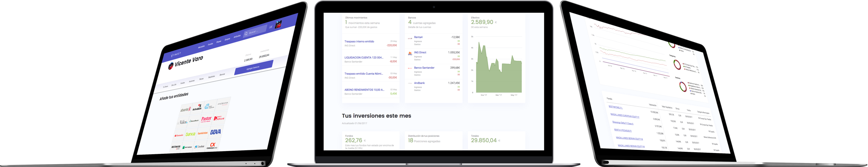
Task: Open the Fondos menu in top bar
Action: pos(210,44)
